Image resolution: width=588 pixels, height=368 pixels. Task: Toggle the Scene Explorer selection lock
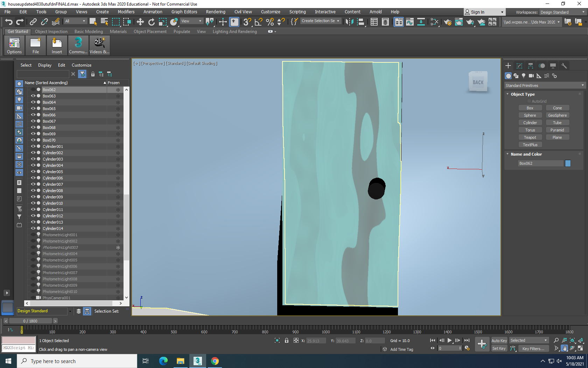click(x=93, y=74)
